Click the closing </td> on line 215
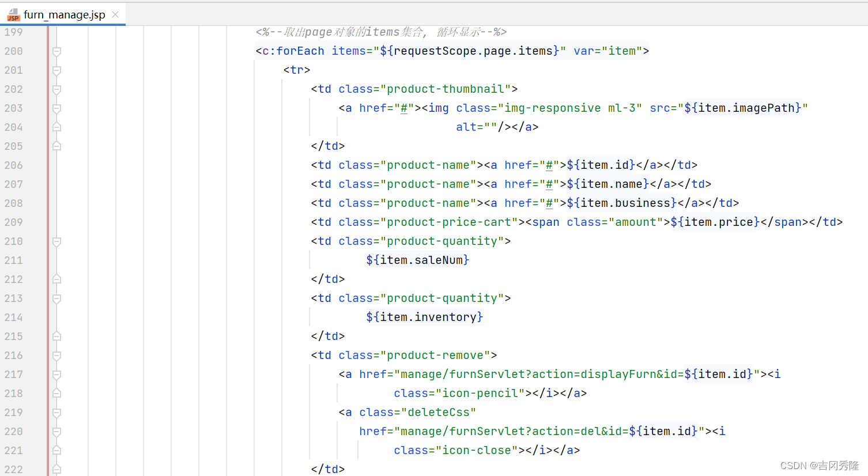The image size is (868, 476). tap(328, 337)
